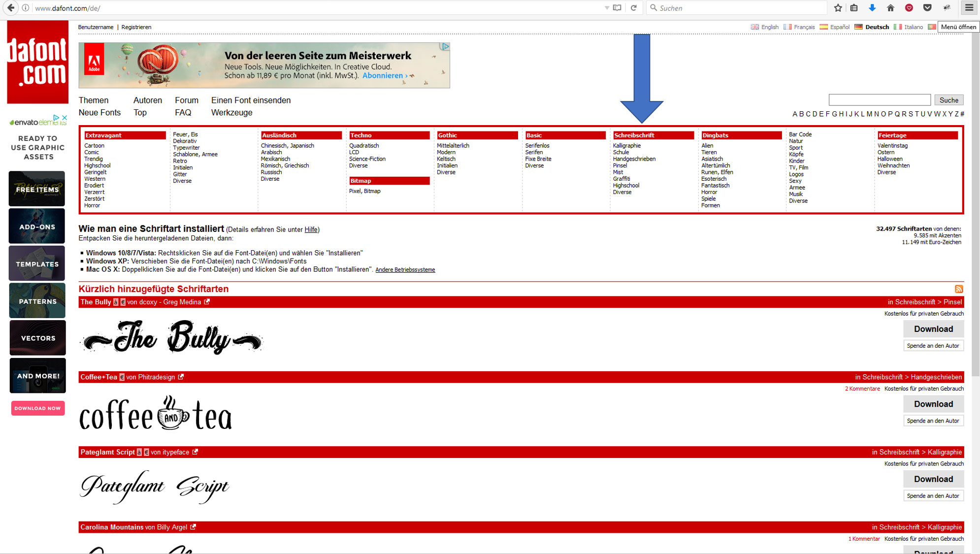
Task: Click the URL address field
Action: 315,8
